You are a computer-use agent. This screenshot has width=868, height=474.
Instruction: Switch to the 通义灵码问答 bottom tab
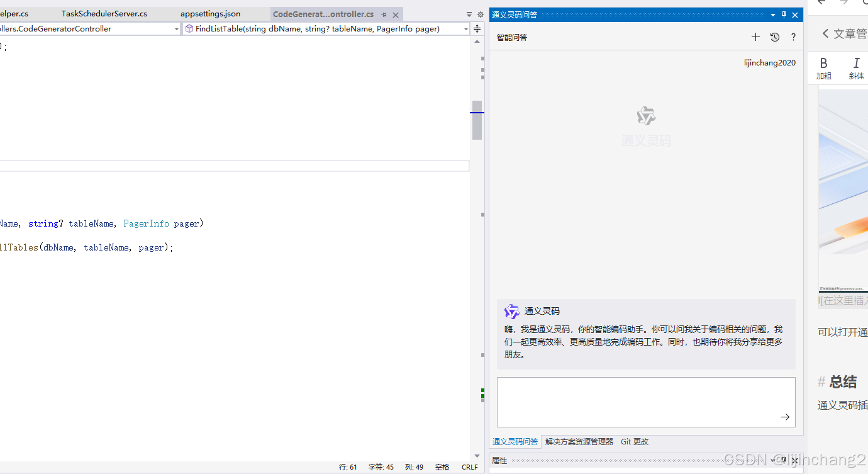[x=515, y=442]
